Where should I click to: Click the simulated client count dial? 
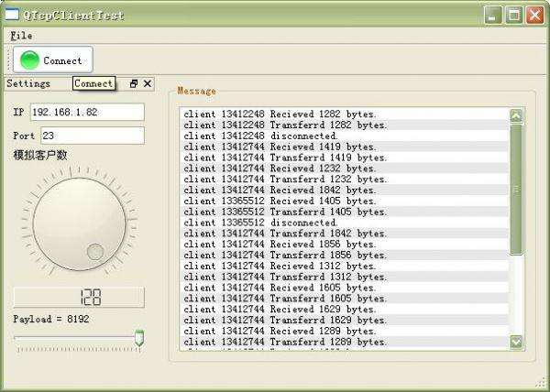[79, 224]
